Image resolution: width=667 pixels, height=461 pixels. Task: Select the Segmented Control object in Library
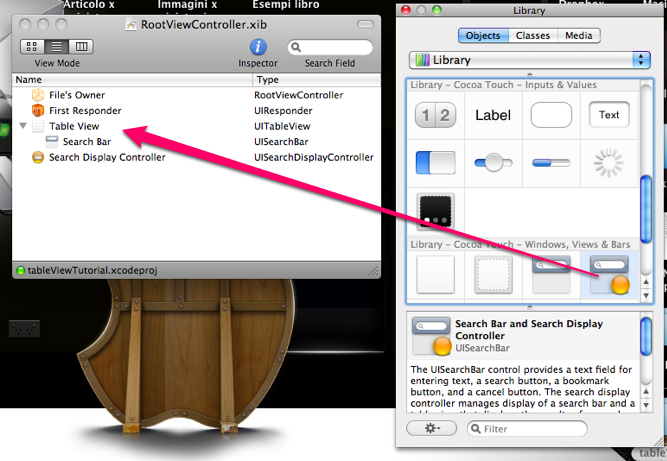436,116
